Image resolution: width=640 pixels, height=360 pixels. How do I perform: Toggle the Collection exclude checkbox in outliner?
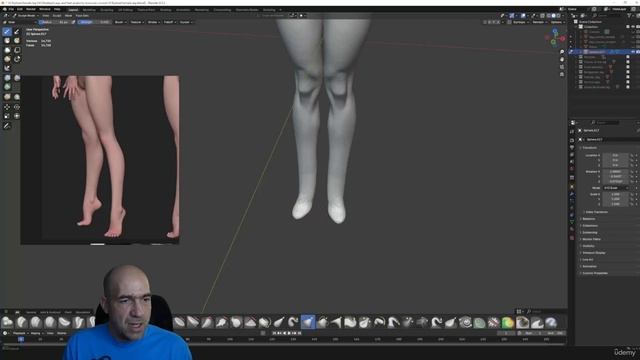pos(628,27)
